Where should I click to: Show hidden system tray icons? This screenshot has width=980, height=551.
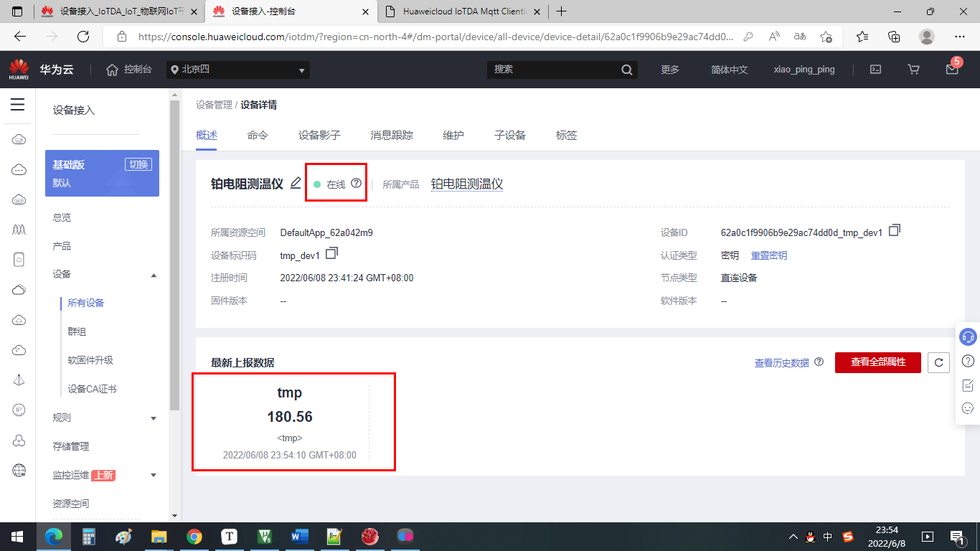point(793,536)
